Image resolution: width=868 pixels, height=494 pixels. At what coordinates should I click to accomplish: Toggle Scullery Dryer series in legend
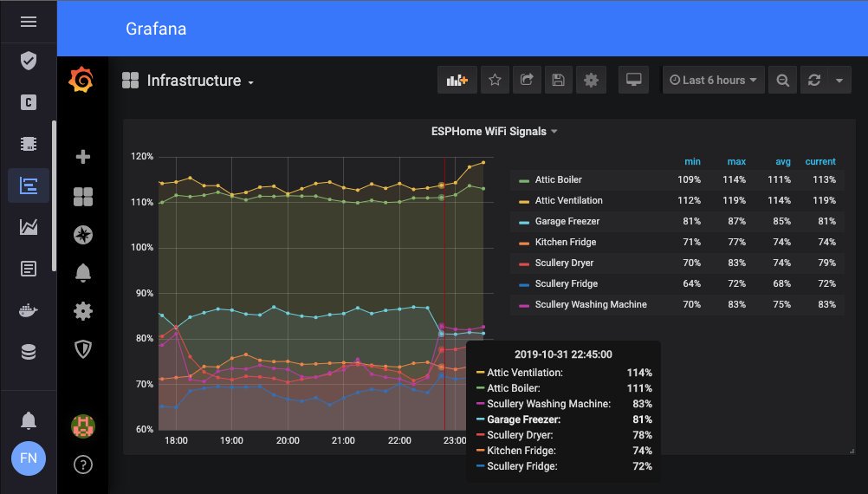(564, 263)
